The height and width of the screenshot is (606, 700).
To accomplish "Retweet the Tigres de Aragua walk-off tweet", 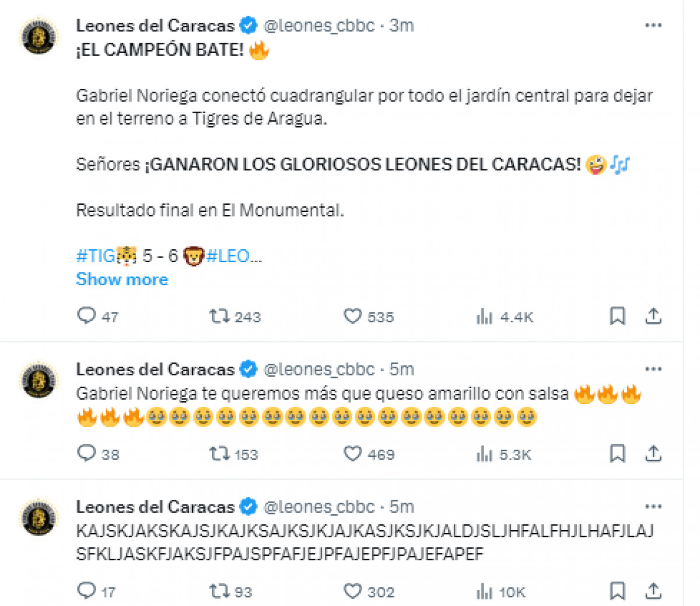I will click(x=220, y=316).
